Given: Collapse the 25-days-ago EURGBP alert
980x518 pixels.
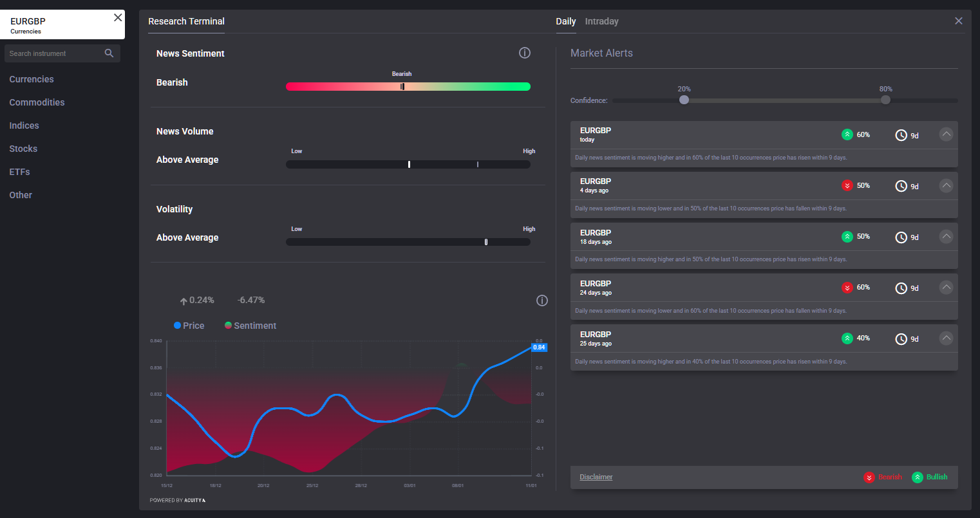Looking at the screenshot, I should coord(946,338).
